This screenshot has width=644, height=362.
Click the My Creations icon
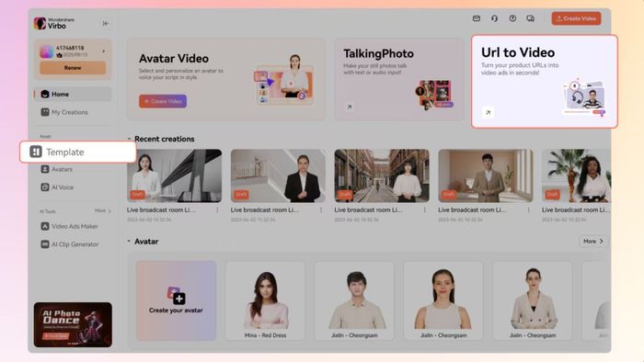[x=45, y=112]
